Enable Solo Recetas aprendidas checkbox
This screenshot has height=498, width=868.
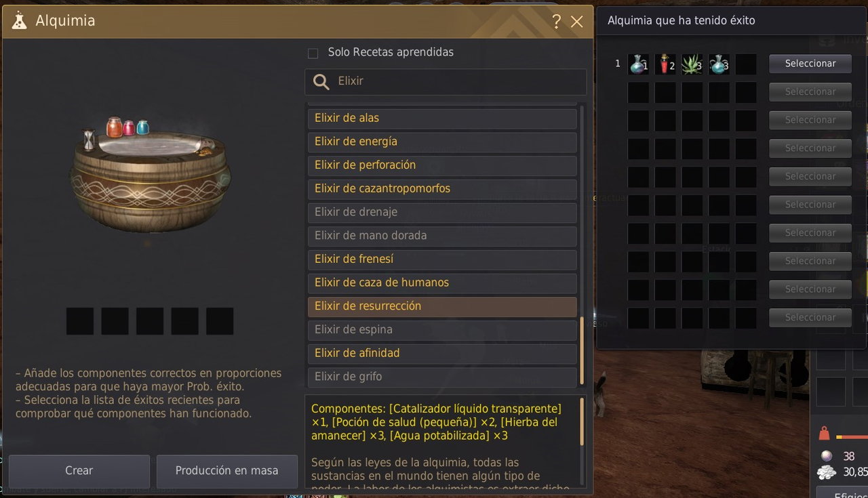tap(313, 54)
